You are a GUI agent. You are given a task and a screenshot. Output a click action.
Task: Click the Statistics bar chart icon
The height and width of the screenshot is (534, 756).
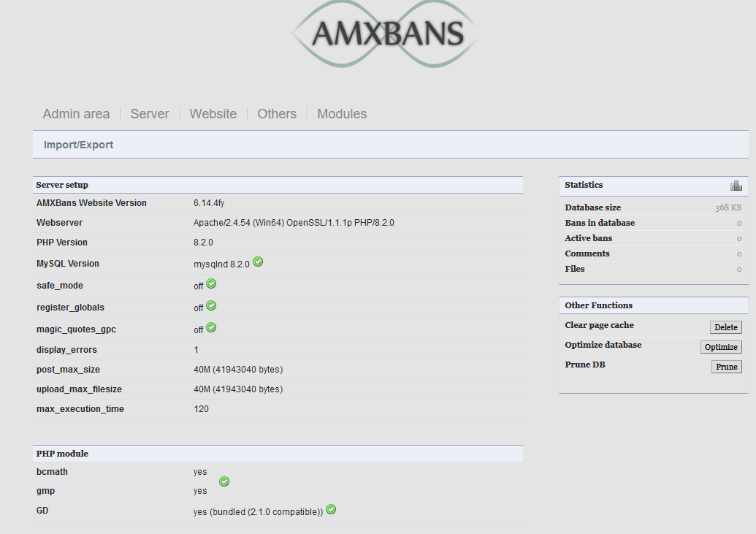click(736, 186)
